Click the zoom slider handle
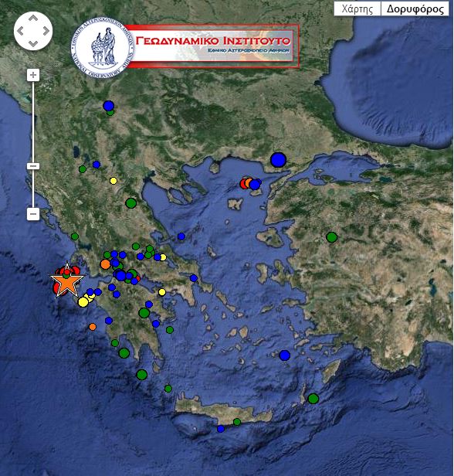The image size is (454, 476). click(33, 166)
